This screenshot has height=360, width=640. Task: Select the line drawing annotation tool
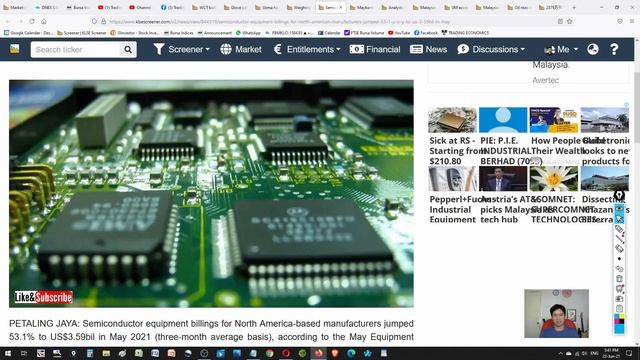coord(619,239)
